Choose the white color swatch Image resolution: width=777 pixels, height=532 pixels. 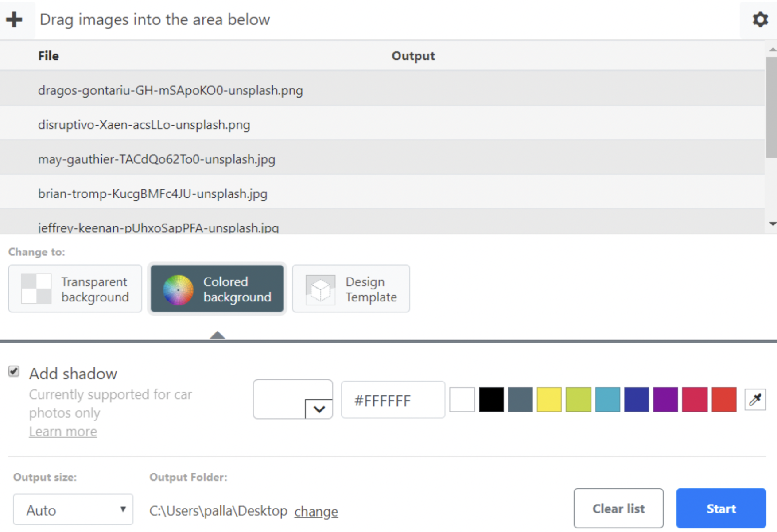pyautogui.click(x=462, y=400)
